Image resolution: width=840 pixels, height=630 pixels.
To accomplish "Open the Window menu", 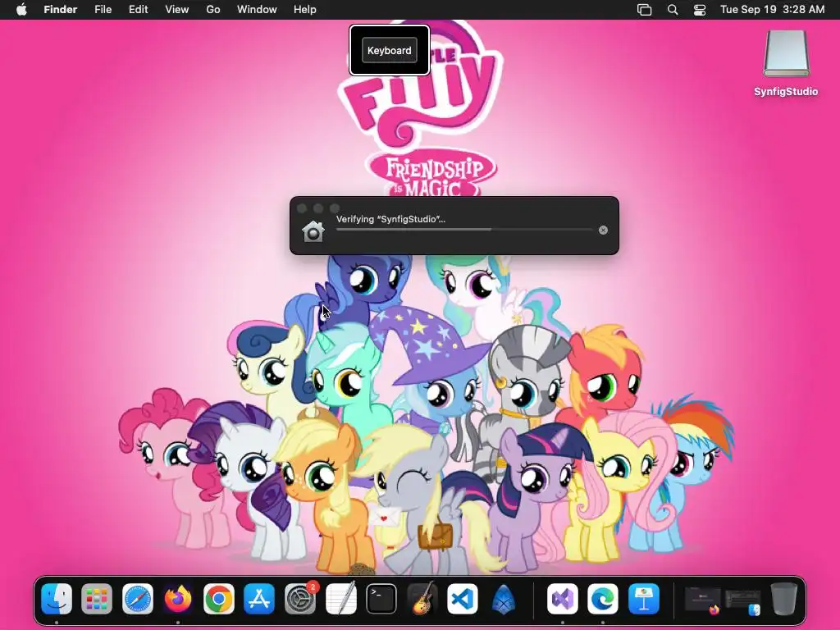I will tap(257, 10).
